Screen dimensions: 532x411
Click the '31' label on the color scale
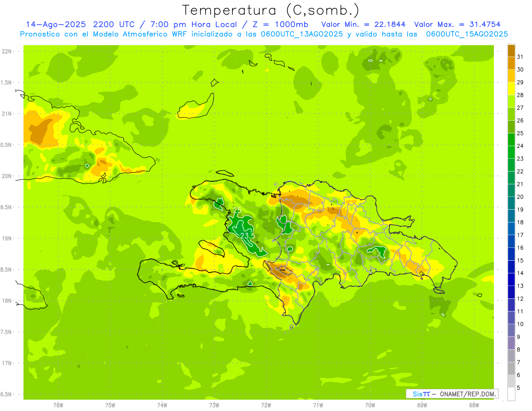point(520,56)
